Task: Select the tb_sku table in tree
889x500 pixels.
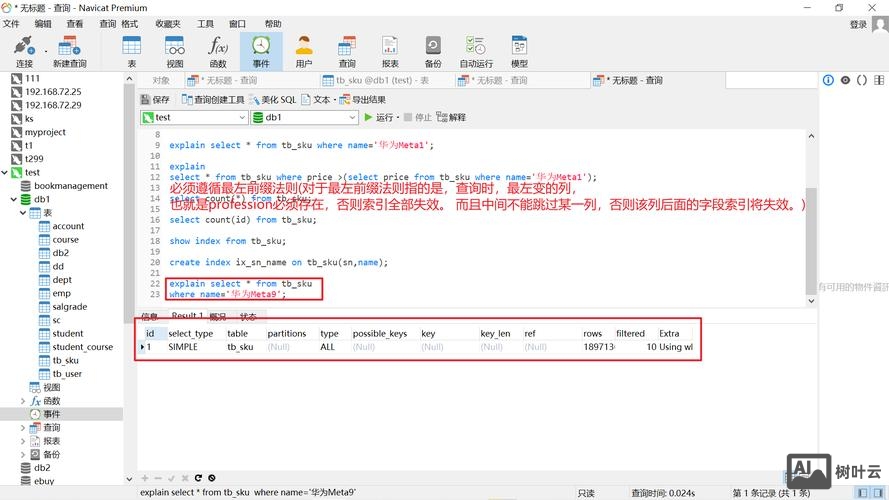Action: coord(65,361)
